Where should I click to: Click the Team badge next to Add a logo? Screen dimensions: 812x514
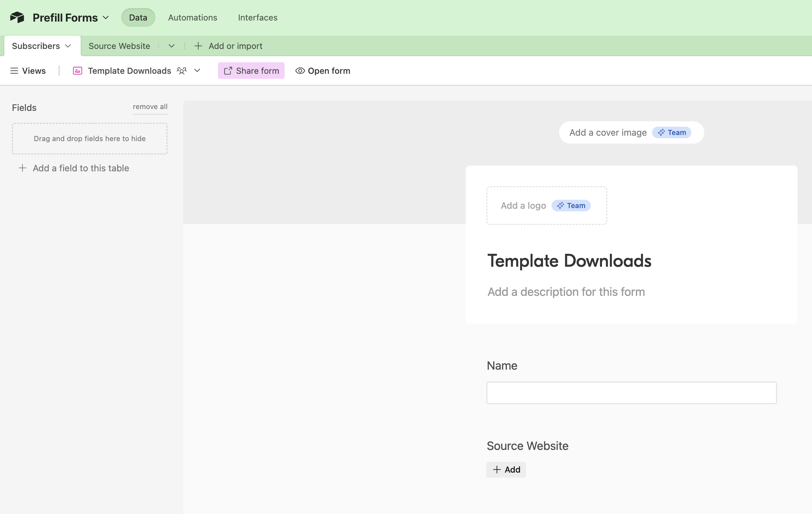click(x=571, y=206)
